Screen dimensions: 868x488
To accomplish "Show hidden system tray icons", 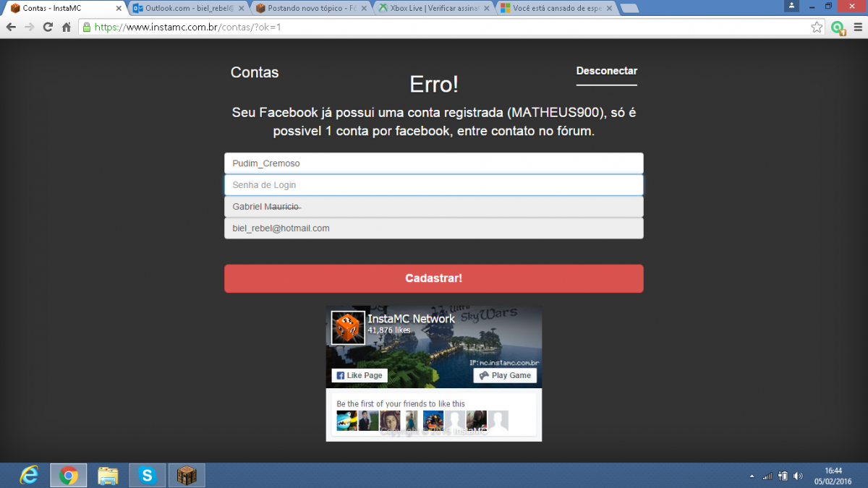I will pyautogui.click(x=752, y=476).
